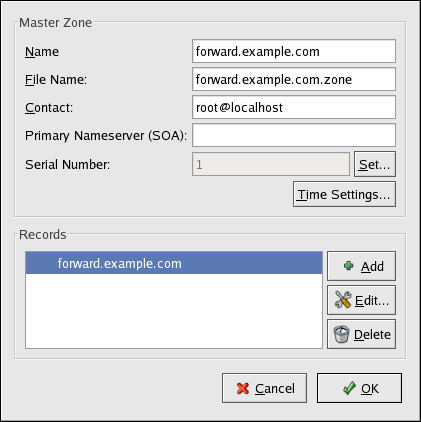
Task: Click the File Name: label
Action: tap(56, 80)
